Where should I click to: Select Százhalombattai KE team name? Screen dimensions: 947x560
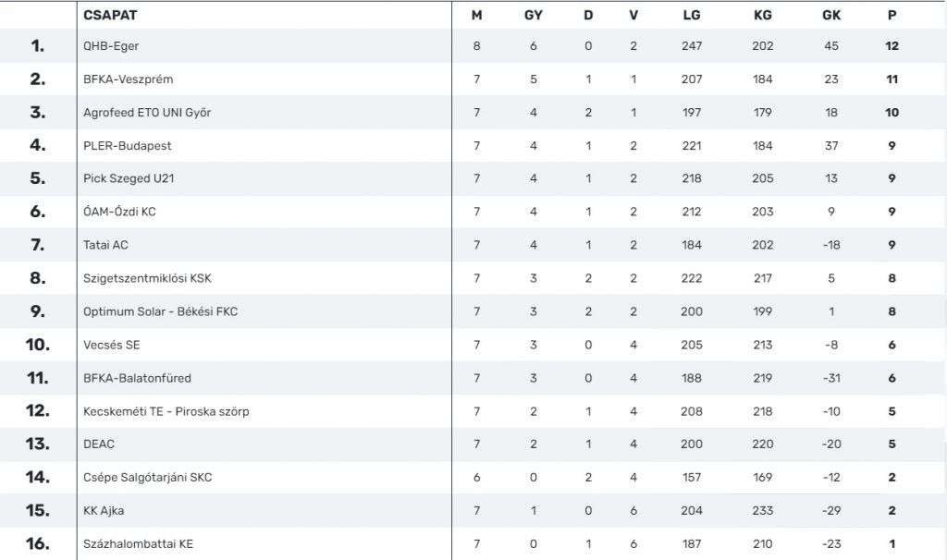coord(138,544)
